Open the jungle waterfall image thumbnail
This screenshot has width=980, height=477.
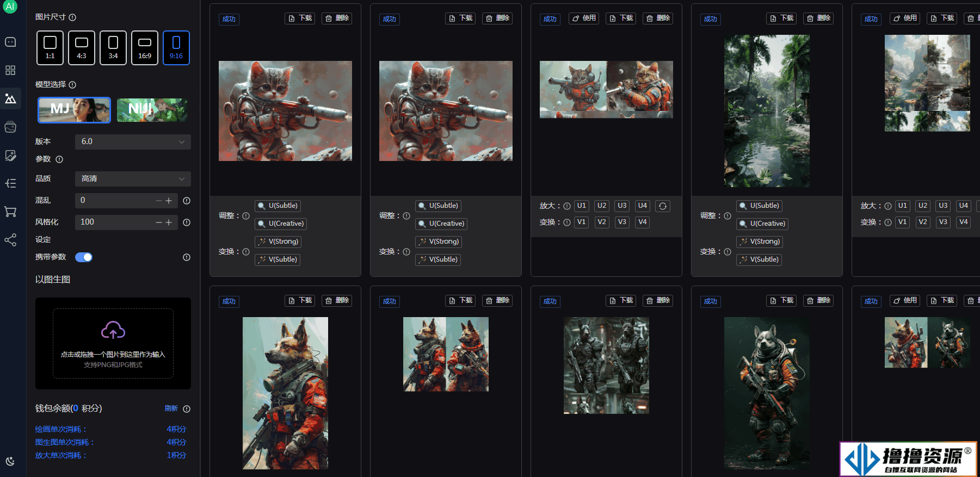coord(767,111)
